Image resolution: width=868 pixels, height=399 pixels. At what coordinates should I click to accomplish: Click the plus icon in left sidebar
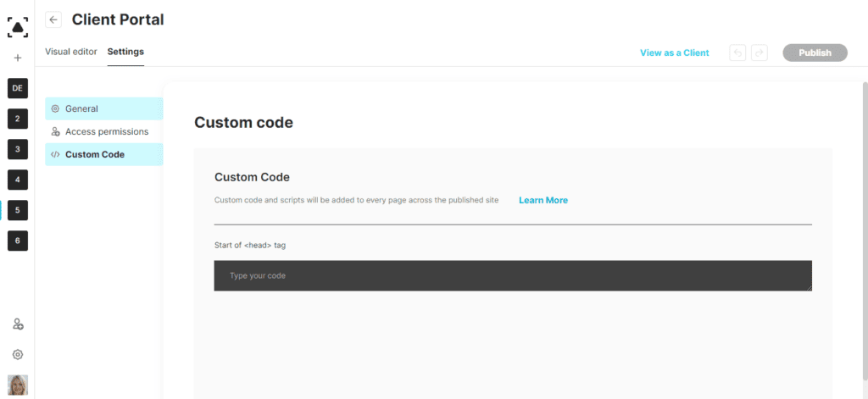tap(18, 58)
